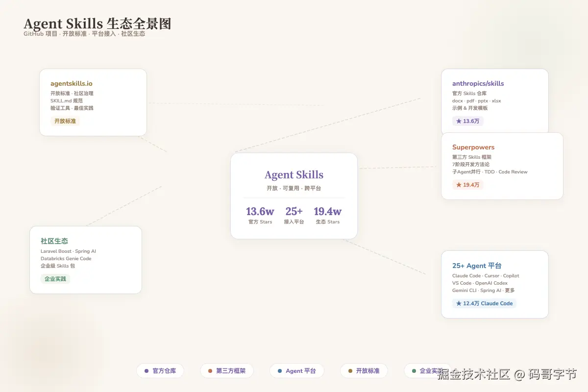Click the brown dot in 开放标准 legend
588x392 pixels.
pyautogui.click(x=350, y=371)
